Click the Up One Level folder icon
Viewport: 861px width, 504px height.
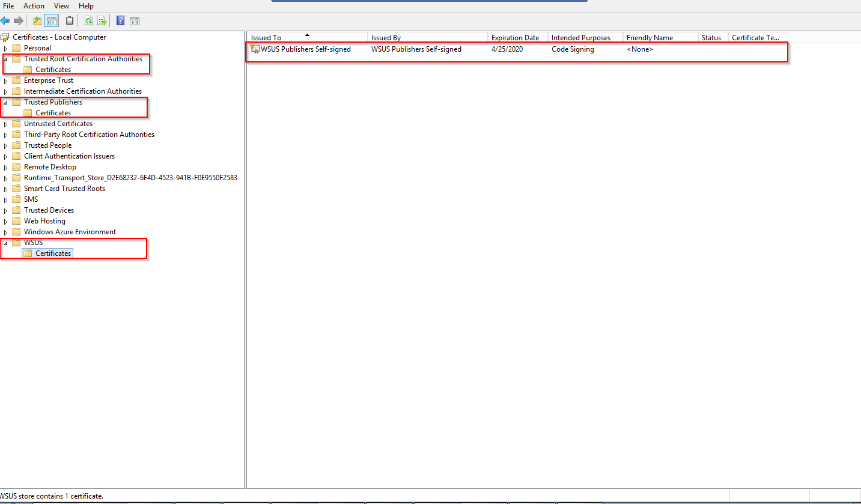click(x=37, y=21)
